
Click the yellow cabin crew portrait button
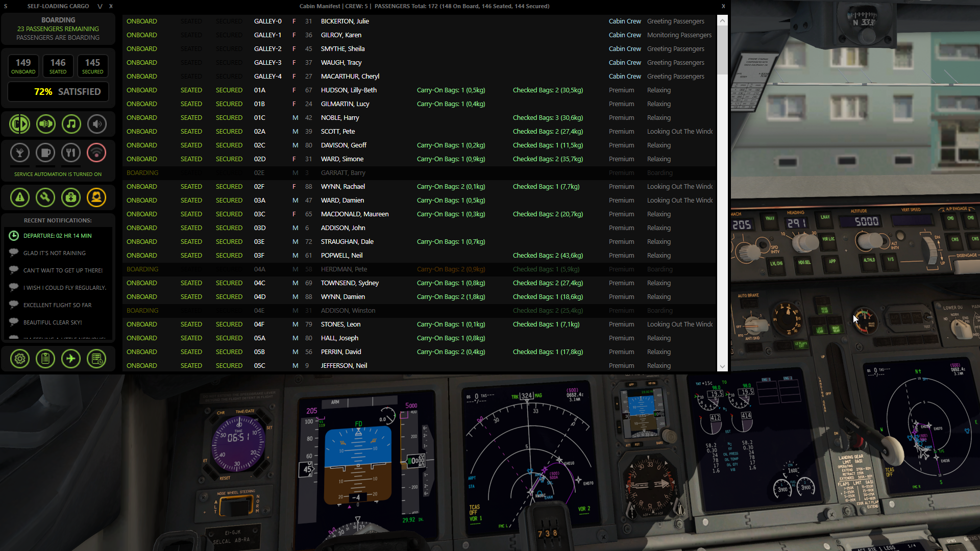tap(96, 197)
